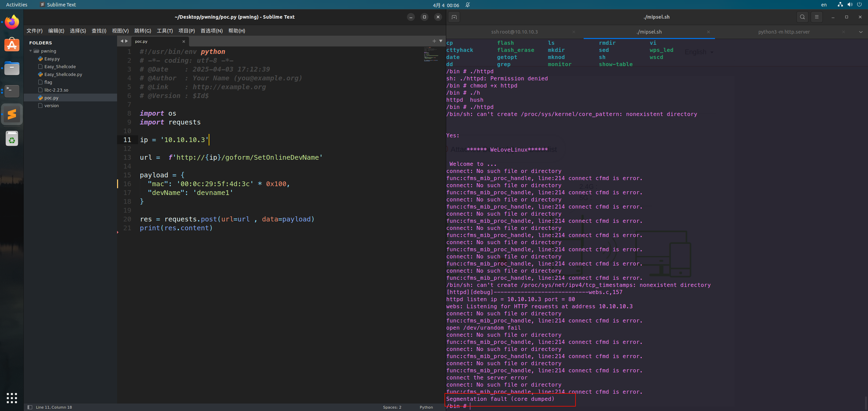Open the editor tab list dropdown
This screenshot has height=411, width=868.
441,41
